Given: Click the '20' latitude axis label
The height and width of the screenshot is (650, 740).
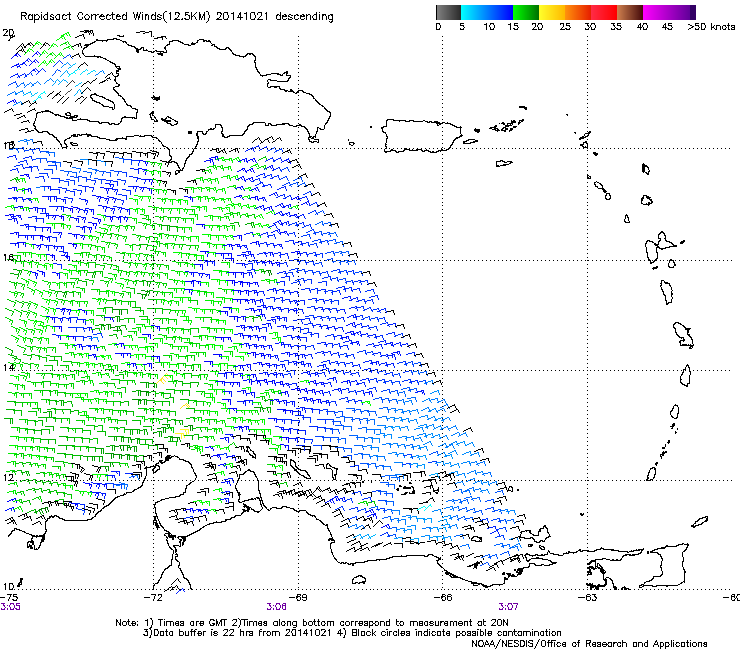Looking at the screenshot, I should coord(8,33).
